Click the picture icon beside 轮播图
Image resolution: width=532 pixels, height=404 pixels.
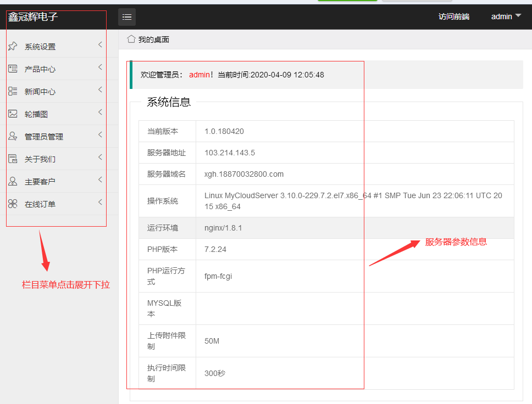[x=13, y=114]
